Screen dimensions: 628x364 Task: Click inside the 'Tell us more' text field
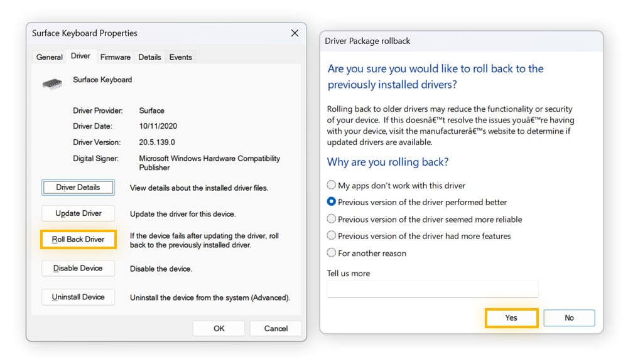433,289
